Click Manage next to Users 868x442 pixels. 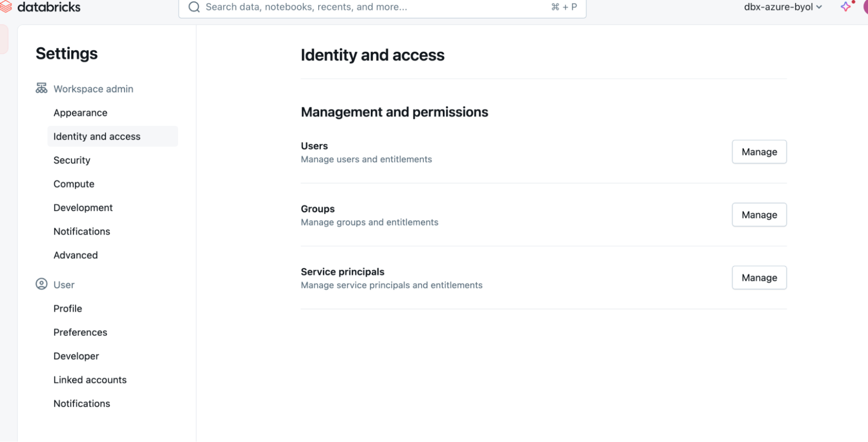(x=759, y=152)
